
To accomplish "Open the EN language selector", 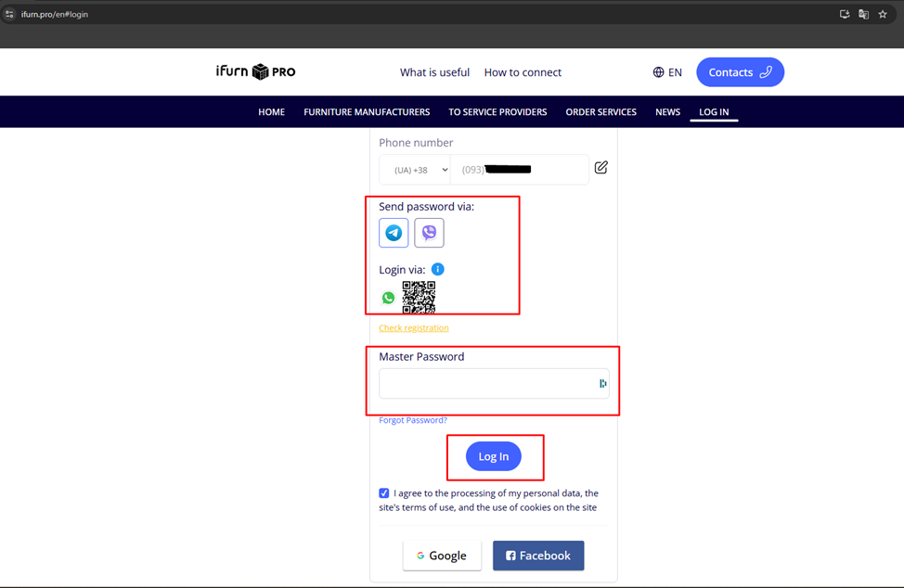I will pyautogui.click(x=667, y=72).
